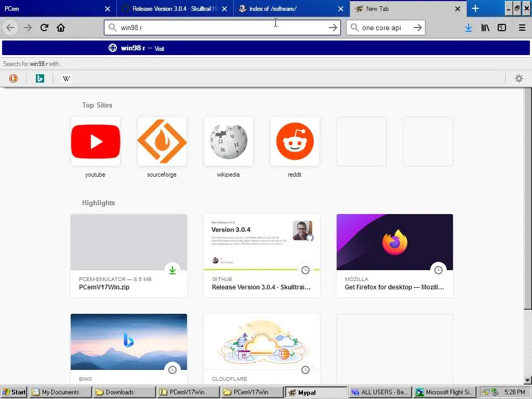Image resolution: width=532 pixels, height=399 pixels.
Task: Search with Wikipedia W icon
Action: (66, 78)
